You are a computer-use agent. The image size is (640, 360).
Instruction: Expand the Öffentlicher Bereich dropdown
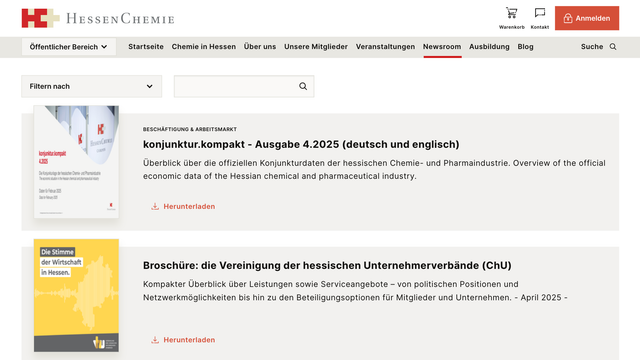(x=69, y=47)
